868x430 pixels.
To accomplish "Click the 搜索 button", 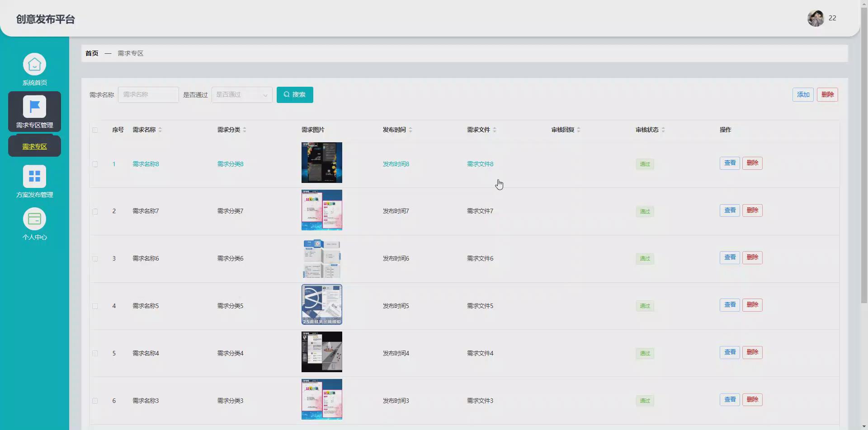I will tap(295, 95).
